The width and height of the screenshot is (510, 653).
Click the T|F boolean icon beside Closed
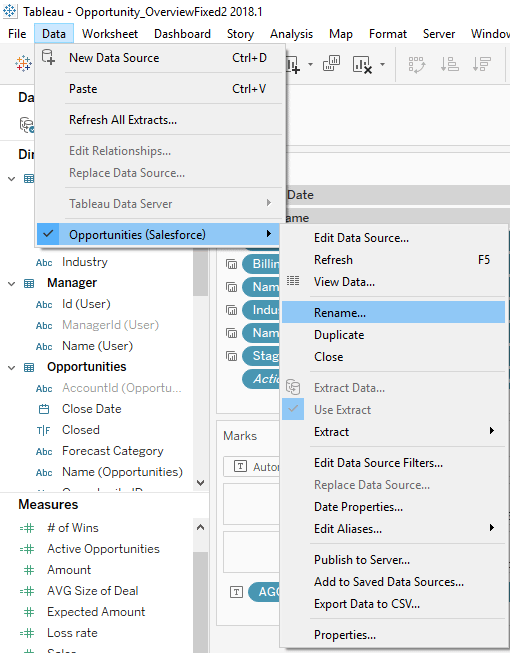(43, 430)
